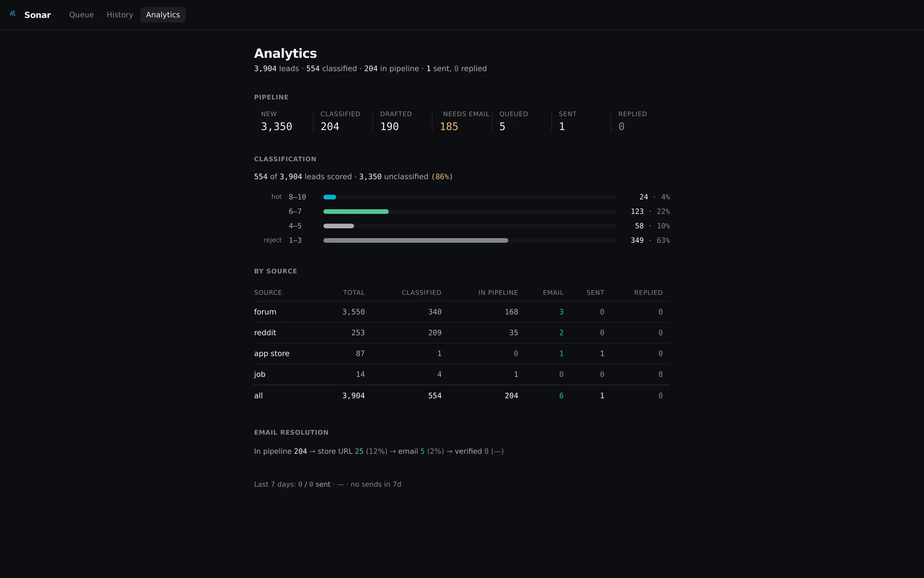Click the IN PIPELINE column header
924x578 pixels.
coord(498,293)
